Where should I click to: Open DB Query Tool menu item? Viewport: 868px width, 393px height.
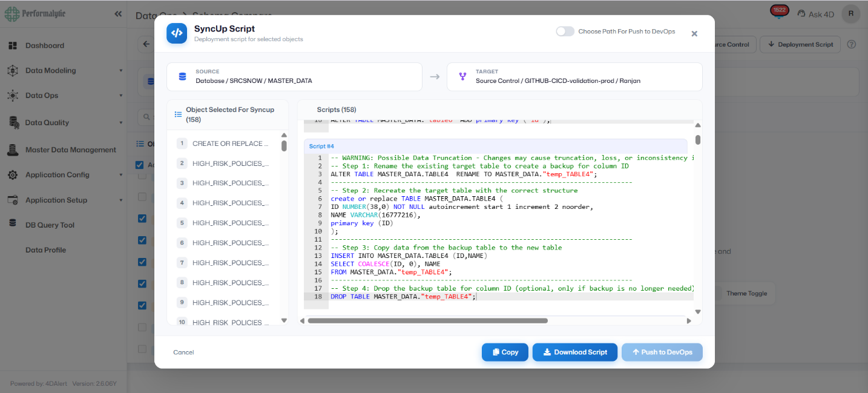(x=50, y=225)
